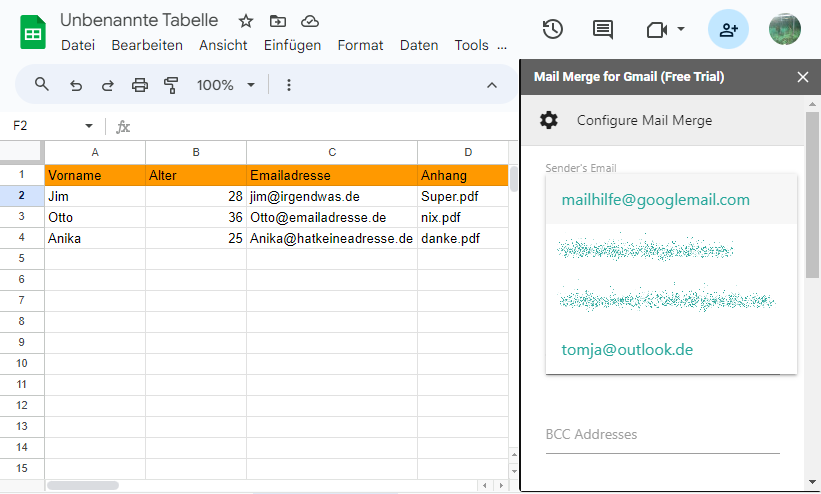This screenshot has height=494, width=821.
Task: Select the Anika@hatkeineadresse.de cell
Action: pyautogui.click(x=332, y=238)
